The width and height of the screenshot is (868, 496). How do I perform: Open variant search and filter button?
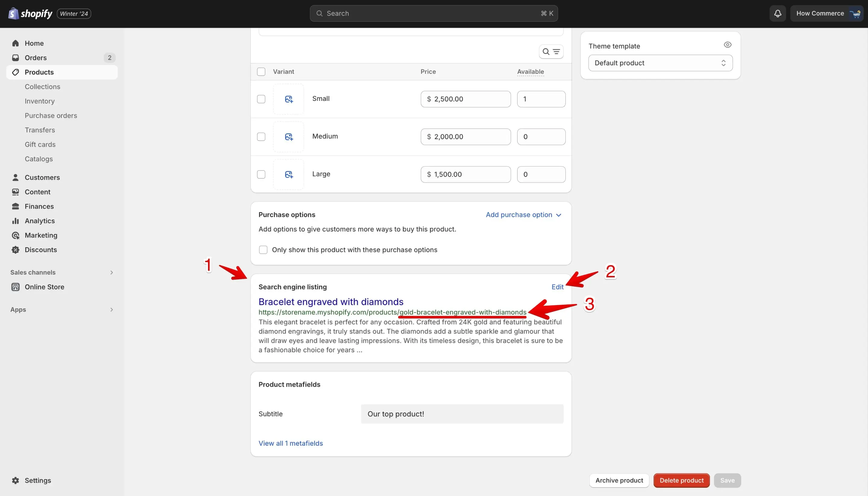551,52
